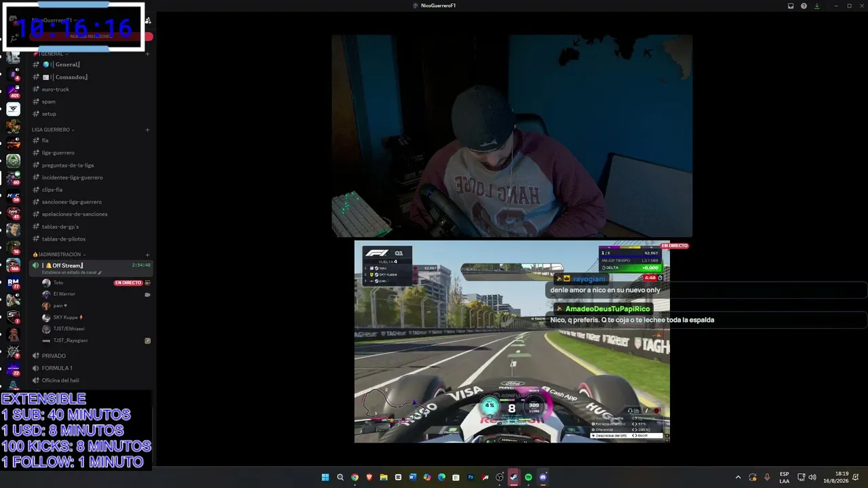Click El Warrior in the voice channel
Image resolution: width=868 pixels, height=488 pixels.
pos(64,294)
